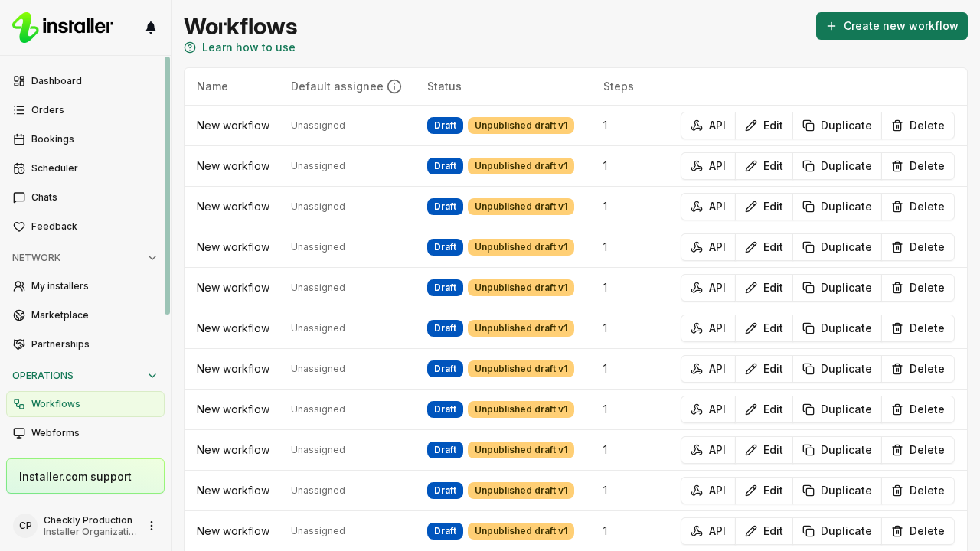
Task: Click the Status column header
Action: coord(444,86)
